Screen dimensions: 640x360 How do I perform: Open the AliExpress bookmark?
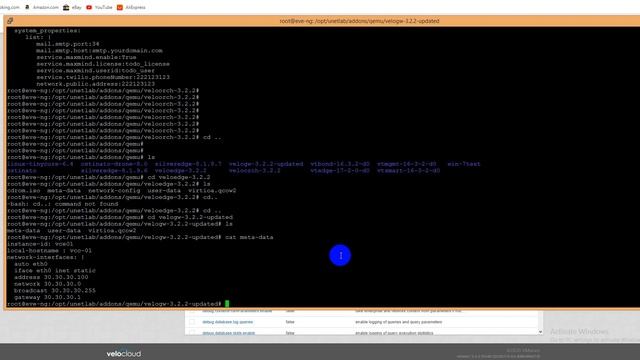coord(131,7)
